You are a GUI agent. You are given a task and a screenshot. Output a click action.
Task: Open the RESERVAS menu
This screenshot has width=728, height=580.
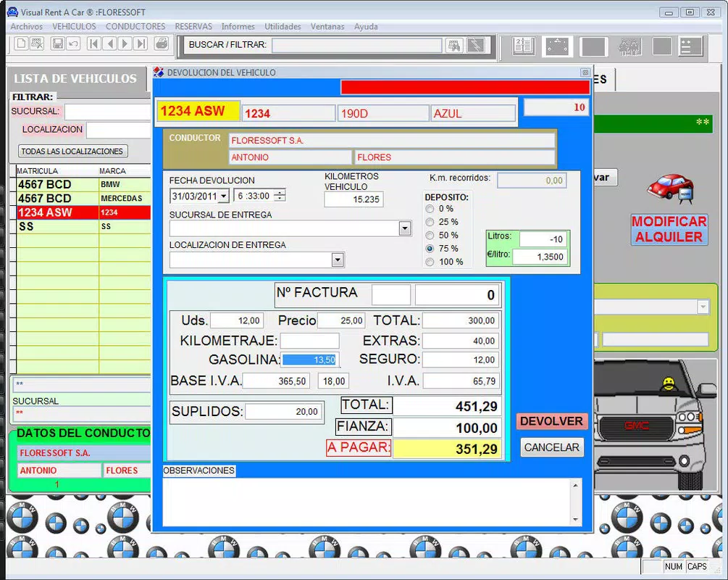(x=193, y=27)
